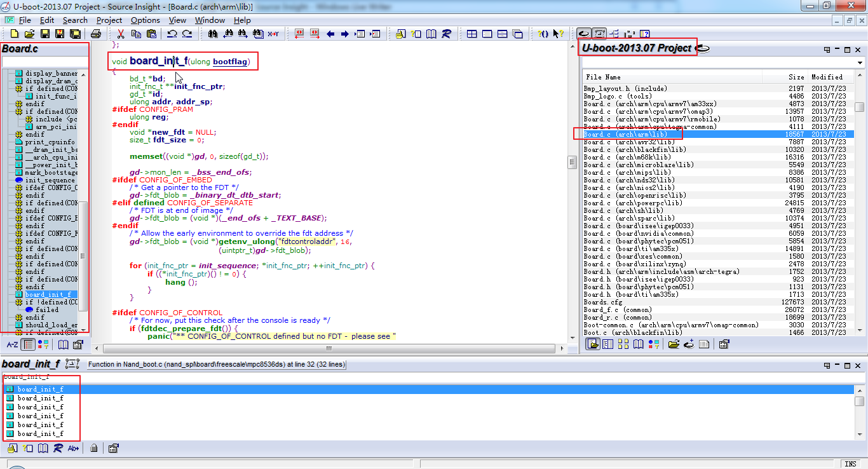
Task: Click the Search binoculars icon
Action: click(x=213, y=34)
